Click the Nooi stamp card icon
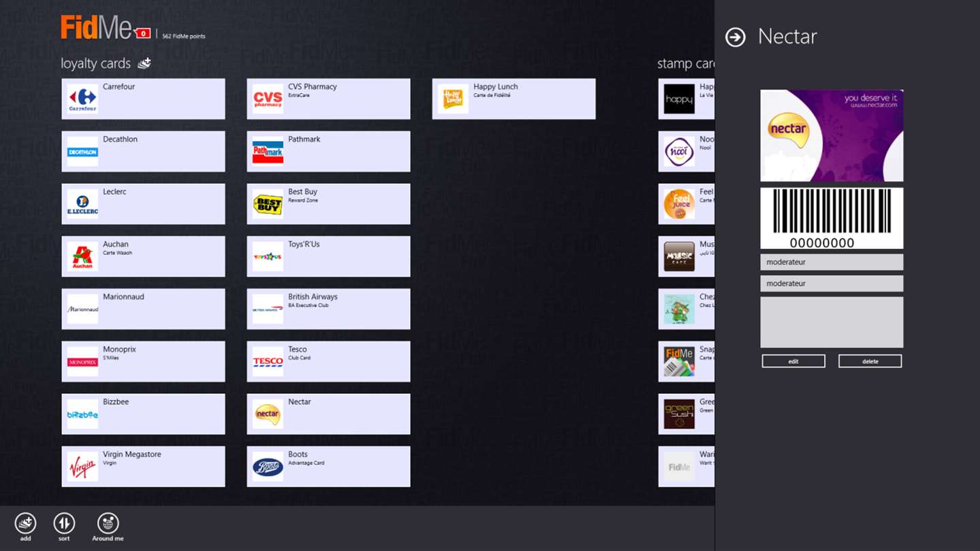This screenshot has width=980, height=551. tap(679, 152)
